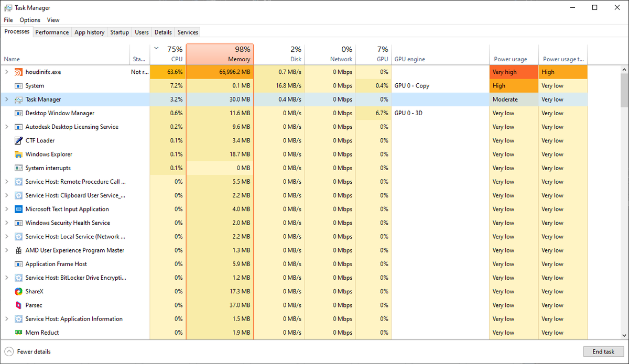Click the Clipboard User Service gear icon
Viewport: 629px width, 364px height.
click(18, 195)
